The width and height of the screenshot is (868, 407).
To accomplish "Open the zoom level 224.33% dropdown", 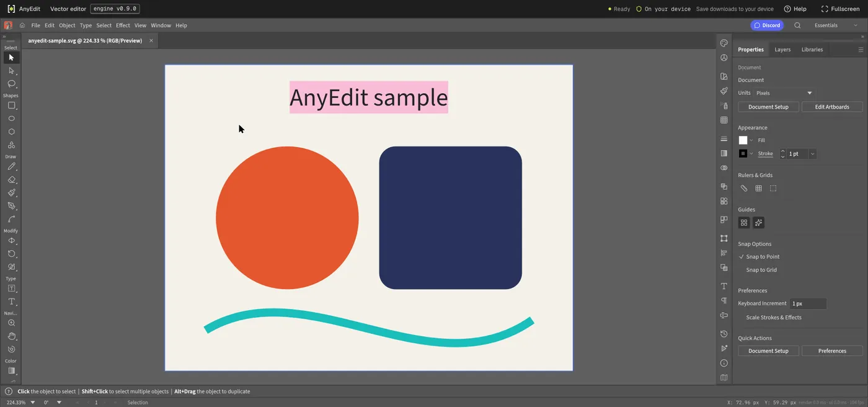I will (x=33, y=403).
